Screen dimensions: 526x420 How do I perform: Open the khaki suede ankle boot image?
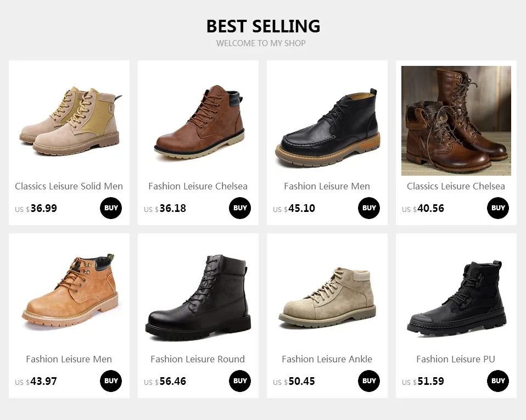pos(327,294)
